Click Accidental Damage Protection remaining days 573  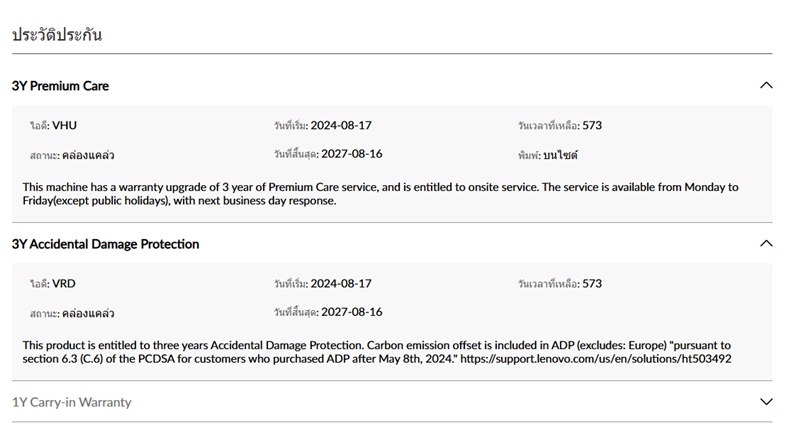(x=592, y=284)
